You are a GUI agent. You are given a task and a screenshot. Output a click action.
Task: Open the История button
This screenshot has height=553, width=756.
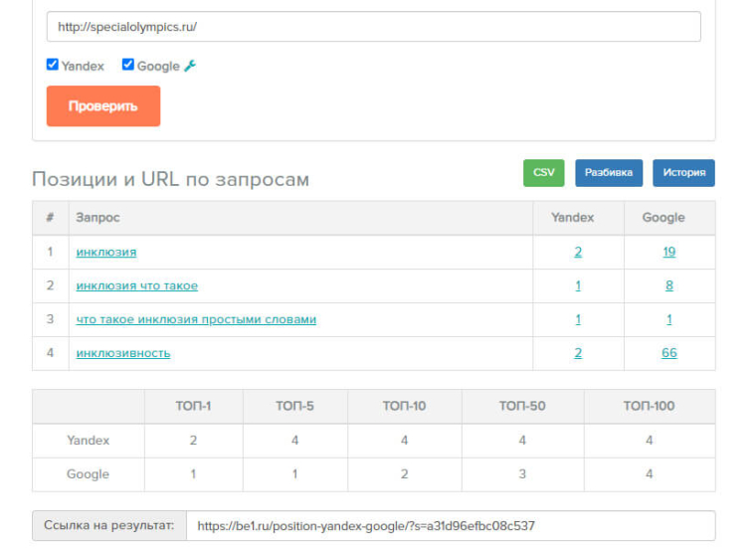(683, 173)
